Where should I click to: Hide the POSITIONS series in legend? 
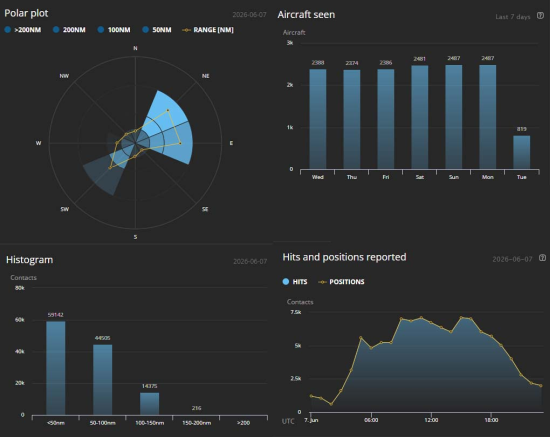coord(341,282)
